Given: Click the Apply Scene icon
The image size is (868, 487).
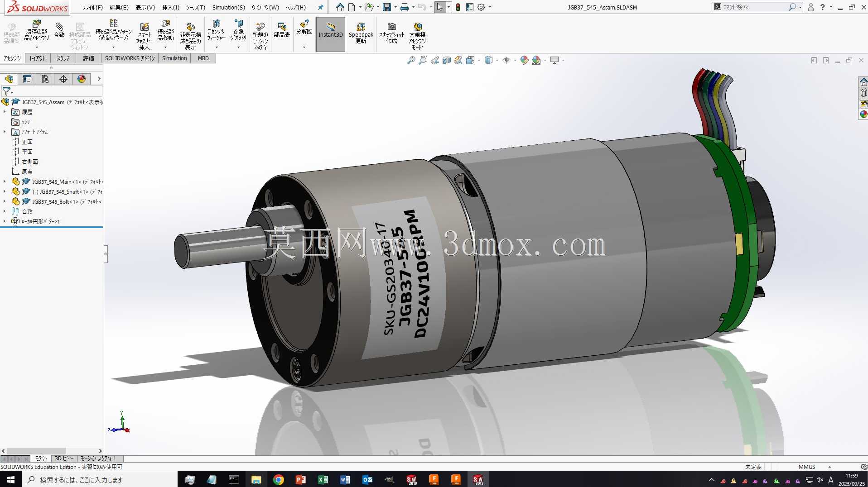Looking at the screenshot, I should 536,60.
